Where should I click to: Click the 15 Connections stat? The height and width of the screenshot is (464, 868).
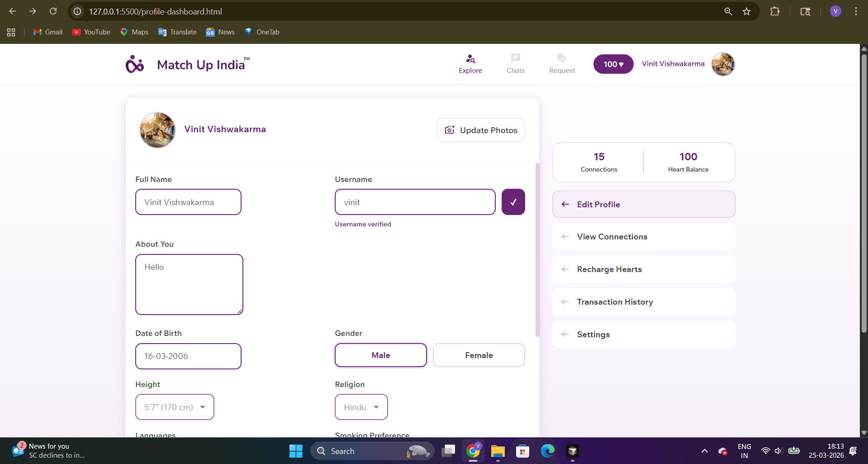(599, 162)
